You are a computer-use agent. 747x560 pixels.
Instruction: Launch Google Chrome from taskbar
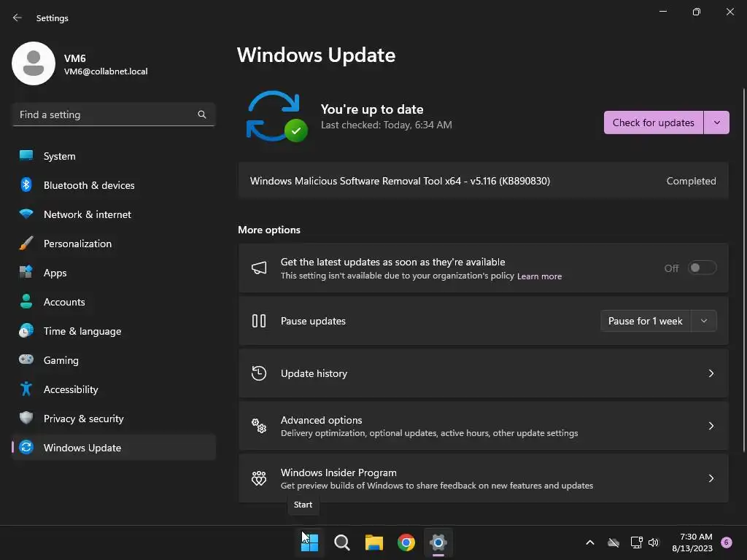tap(406, 542)
